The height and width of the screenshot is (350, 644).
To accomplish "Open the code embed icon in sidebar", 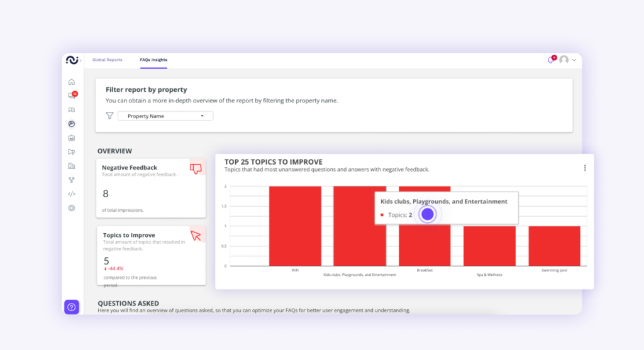I will pyautogui.click(x=72, y=194).
